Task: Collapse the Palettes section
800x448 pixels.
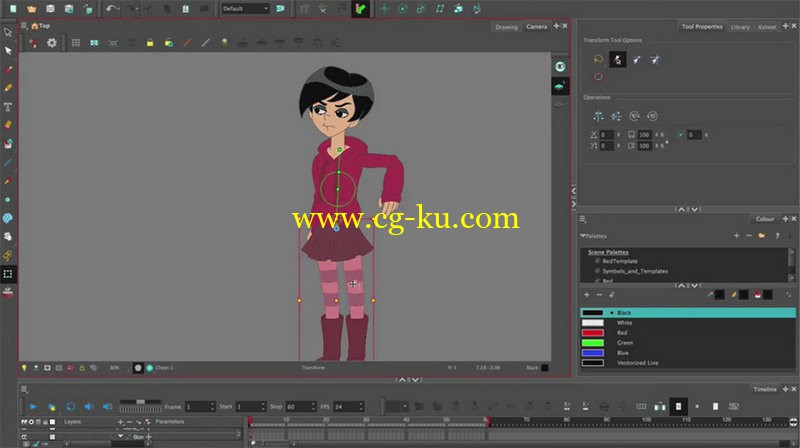Action: [x=583, y=236]
